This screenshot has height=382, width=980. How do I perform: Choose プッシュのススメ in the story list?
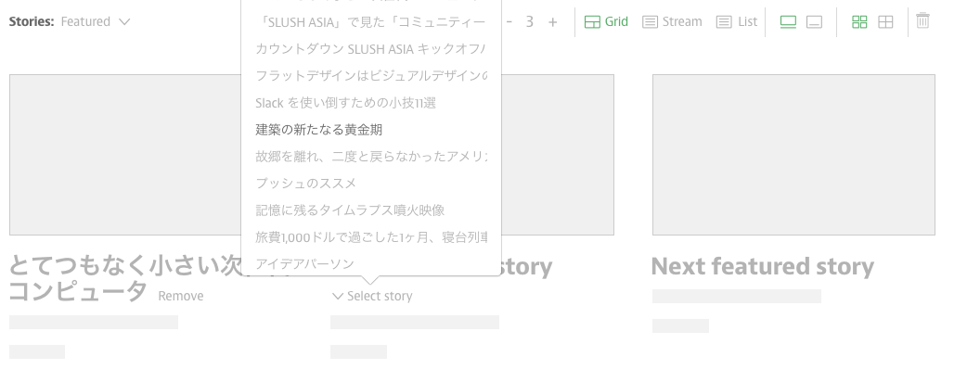click(305, 184)
